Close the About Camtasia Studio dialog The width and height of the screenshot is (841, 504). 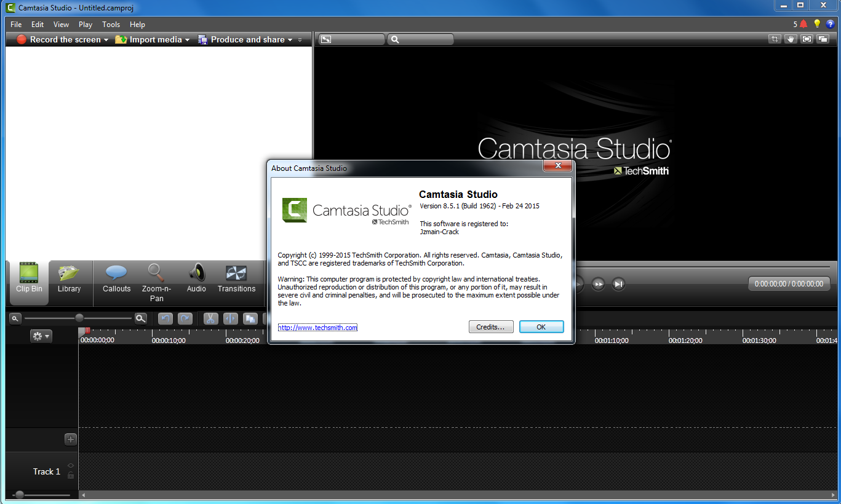558,166
